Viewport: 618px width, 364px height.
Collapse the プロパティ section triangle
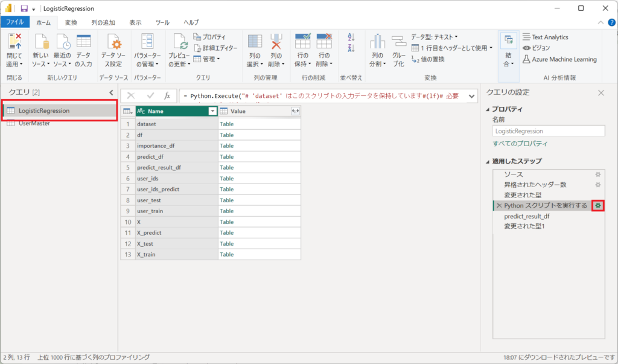tap(488, 109)
